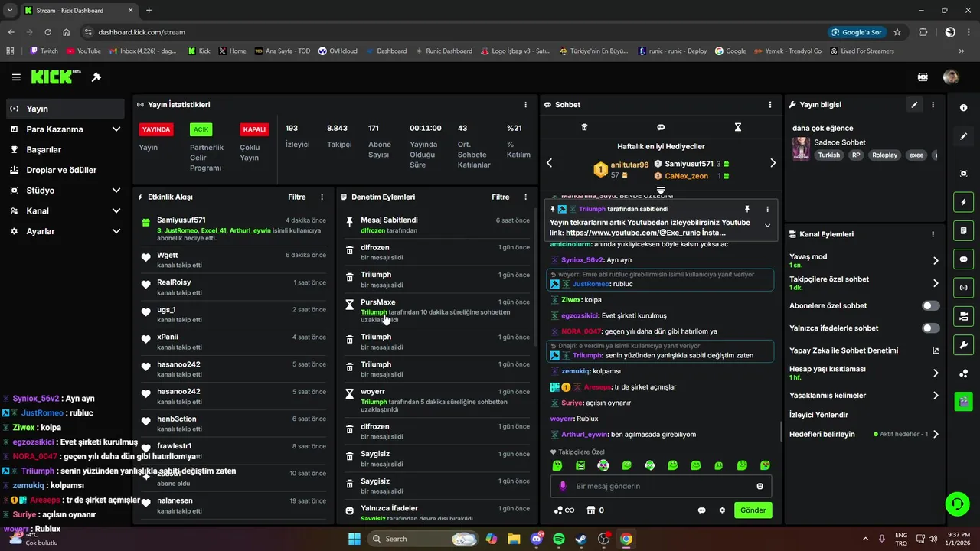This screenshot has width=980, height=551.
Task: Click Filtre in Etkinlik Akışı panel
Action: (297, 197)
